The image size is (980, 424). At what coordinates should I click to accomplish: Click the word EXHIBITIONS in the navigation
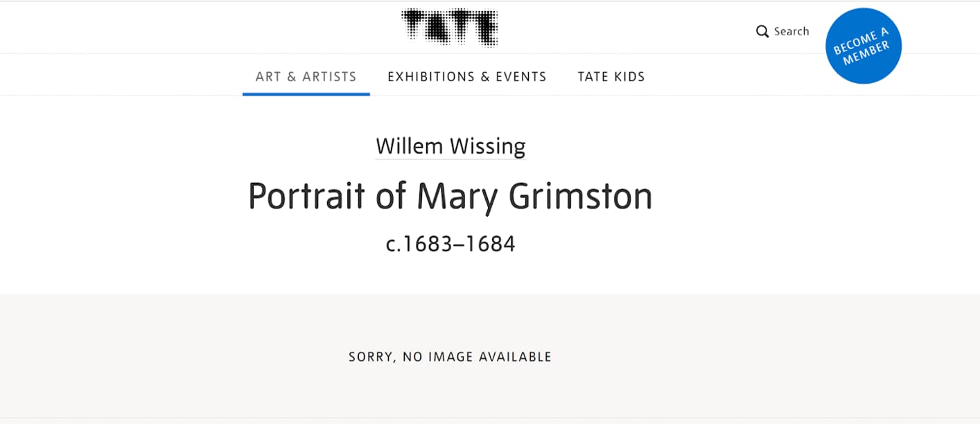coord(426,77)
